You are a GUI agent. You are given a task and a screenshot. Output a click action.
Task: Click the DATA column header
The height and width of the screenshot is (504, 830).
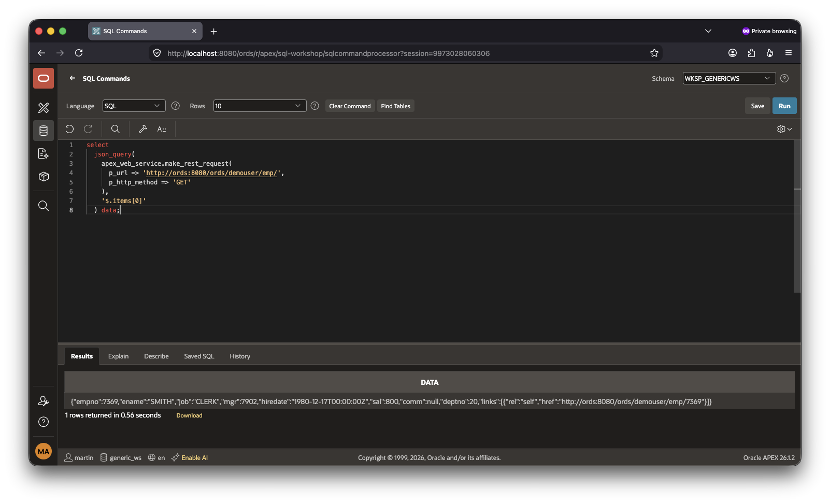pyautogui.click(x=430, y=382)
